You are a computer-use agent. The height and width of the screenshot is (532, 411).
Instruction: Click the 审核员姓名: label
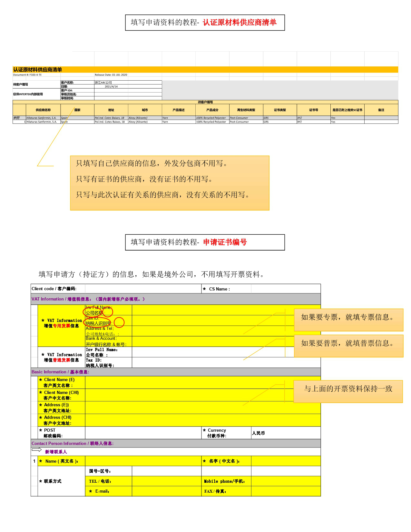pos(69,94)
